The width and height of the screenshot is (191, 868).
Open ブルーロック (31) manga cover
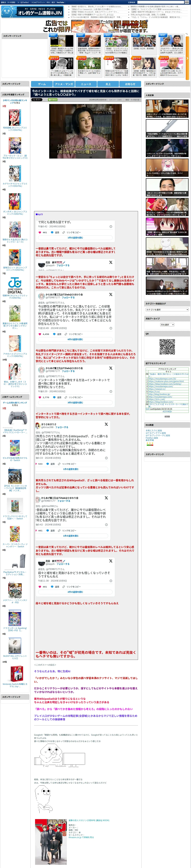click(15, 145)
